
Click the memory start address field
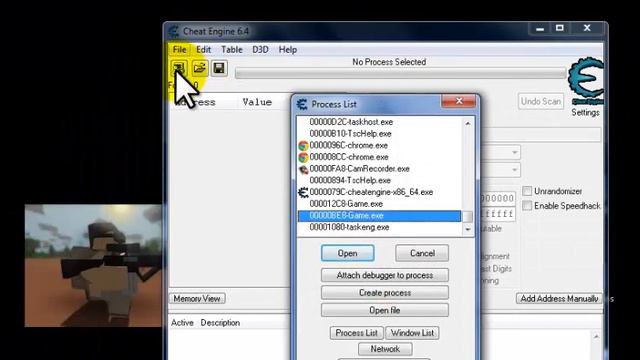coord(498,199)
